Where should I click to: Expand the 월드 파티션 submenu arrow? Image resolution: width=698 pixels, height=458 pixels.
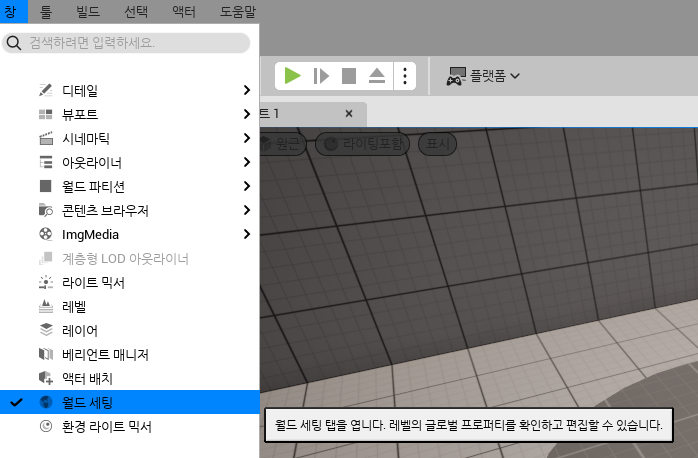[x=247, y=186]
